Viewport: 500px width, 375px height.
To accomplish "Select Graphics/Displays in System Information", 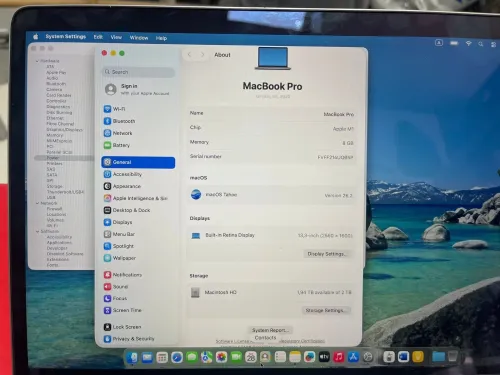I will tap(64, 129).
